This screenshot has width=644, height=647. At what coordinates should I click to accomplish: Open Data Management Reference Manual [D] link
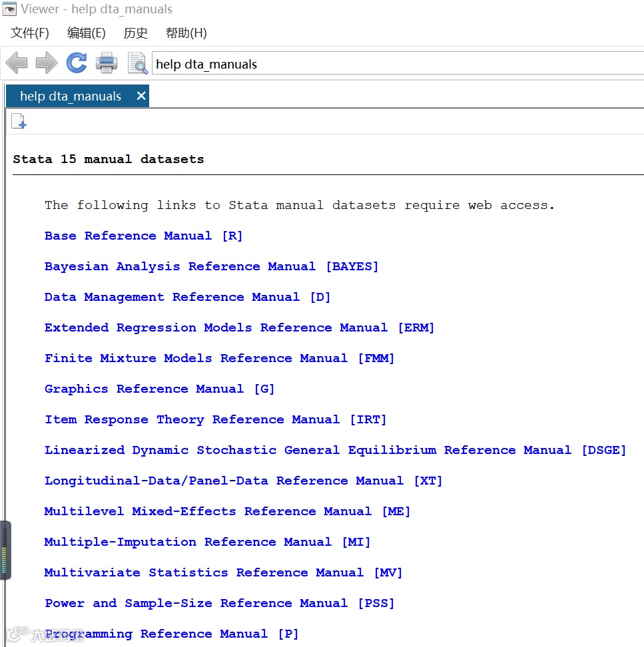187,297
